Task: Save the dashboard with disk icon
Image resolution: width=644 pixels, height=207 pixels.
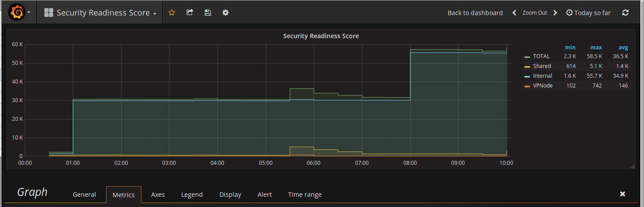Action: [207, 13]
